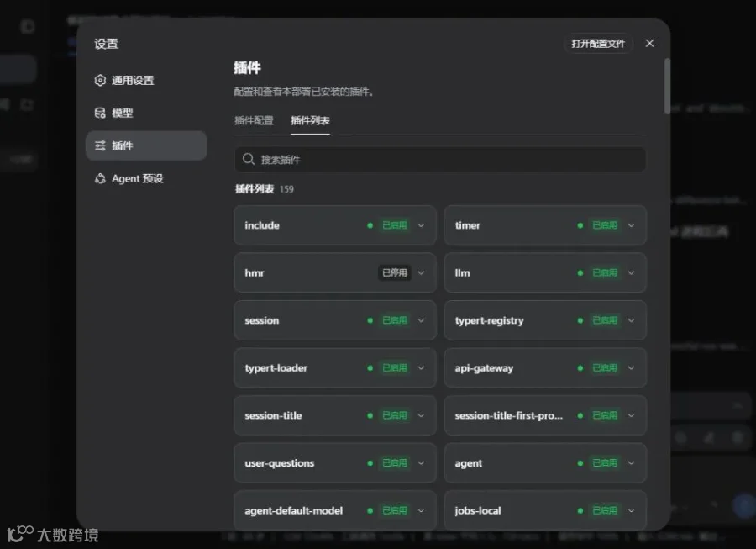Expand the jobs-local plugin chevron
Image resolution: width=756 pixels, height=549 pixels.
(x=631, y=510)
